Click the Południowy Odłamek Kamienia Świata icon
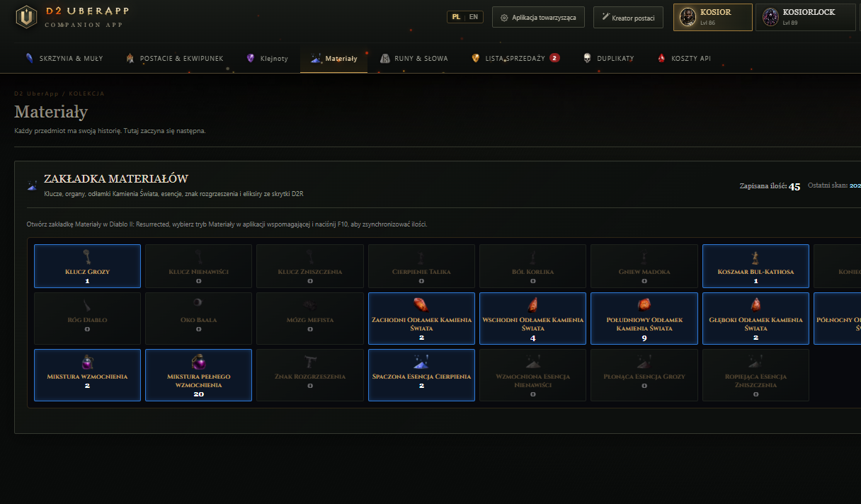The image size is (861, 504). (644, 305)
